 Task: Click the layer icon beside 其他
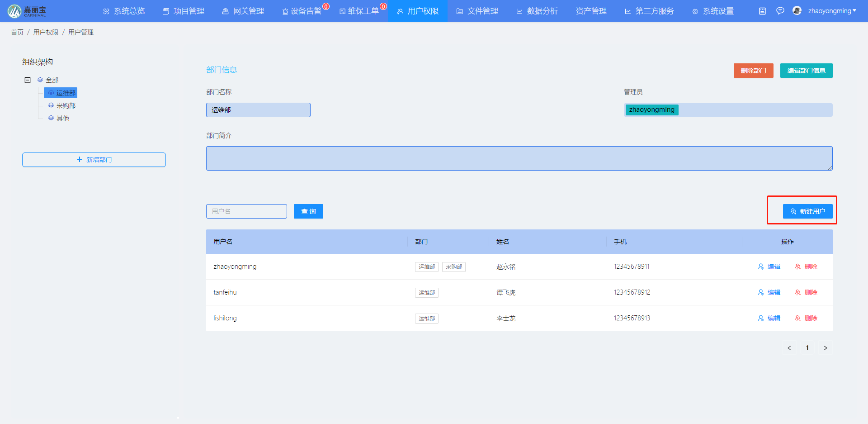[51, 118]
